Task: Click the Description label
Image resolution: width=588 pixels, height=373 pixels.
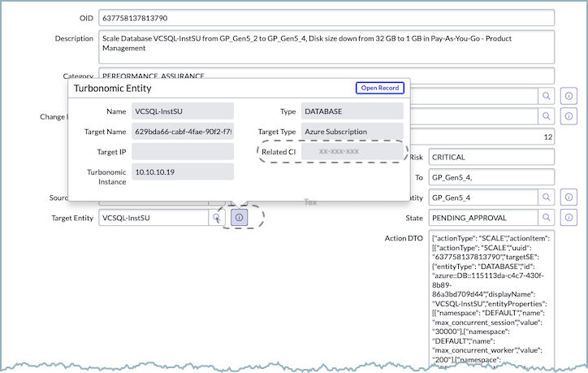Action: pos(74,38)
